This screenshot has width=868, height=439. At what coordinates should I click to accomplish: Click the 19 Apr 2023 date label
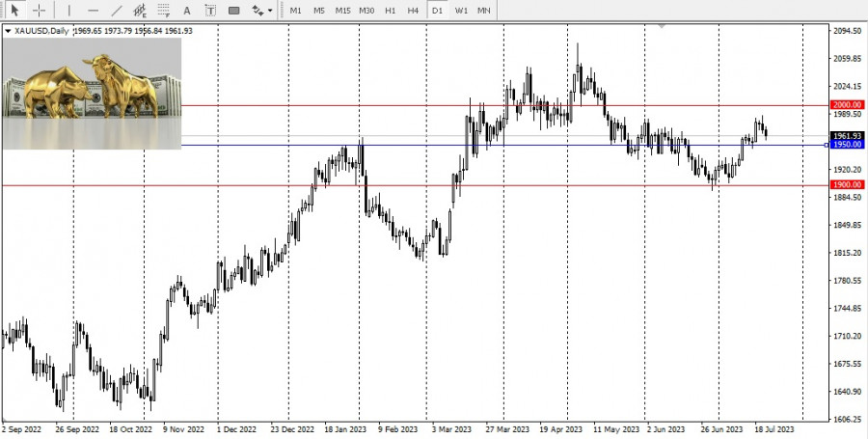tap(560, 429)
